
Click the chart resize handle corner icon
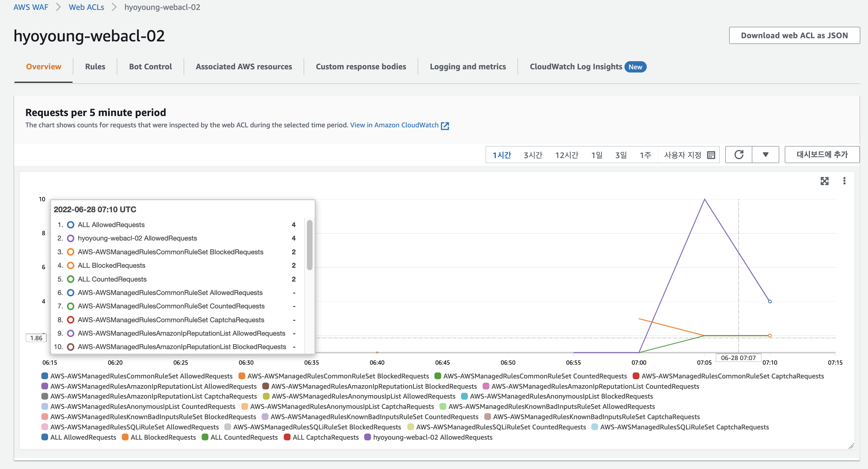[x=851, y=446]
